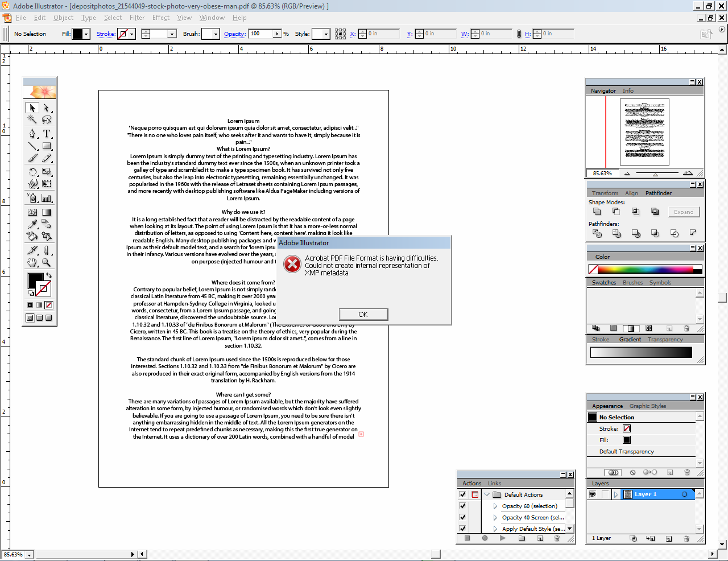Switch to the Align tab
This screenshot has width=728, height=561.
[x=631, y=193]
